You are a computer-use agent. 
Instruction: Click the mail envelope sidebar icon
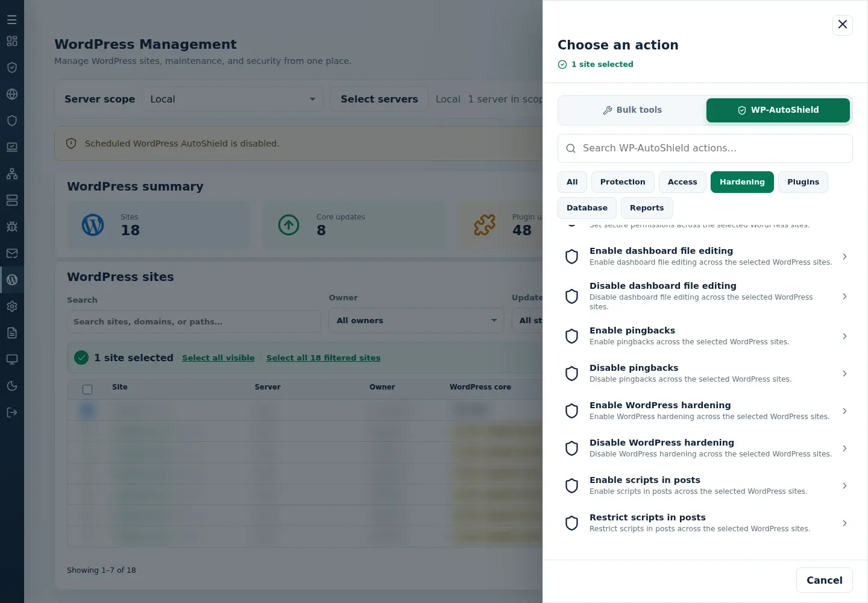point(12,253)
